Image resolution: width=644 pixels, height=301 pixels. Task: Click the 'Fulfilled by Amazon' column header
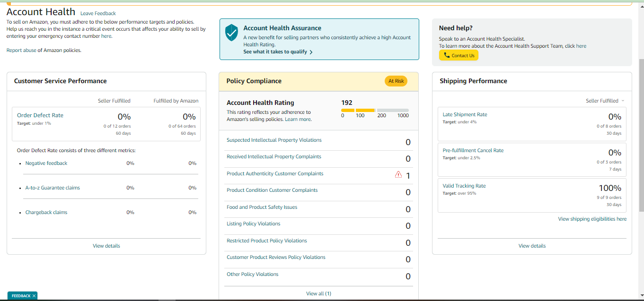tap(176, 101)
